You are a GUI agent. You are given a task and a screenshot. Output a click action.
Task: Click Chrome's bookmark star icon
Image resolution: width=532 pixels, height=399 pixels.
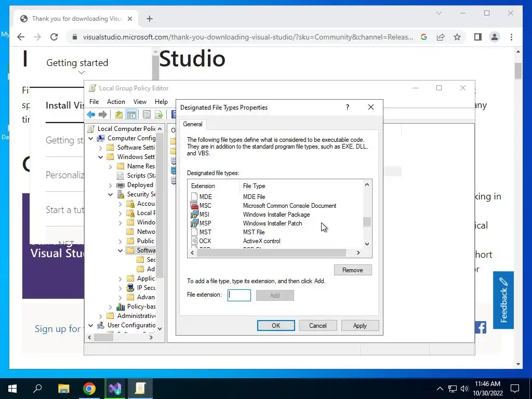pyautogui.click(x=457, y=37)
